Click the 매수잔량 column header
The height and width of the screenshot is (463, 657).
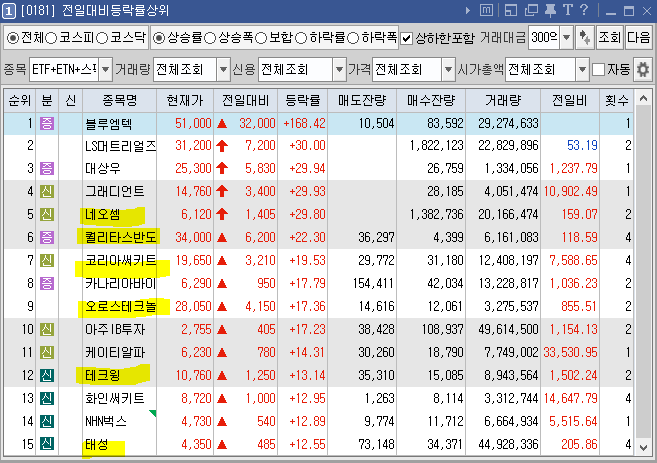[431, 101]
